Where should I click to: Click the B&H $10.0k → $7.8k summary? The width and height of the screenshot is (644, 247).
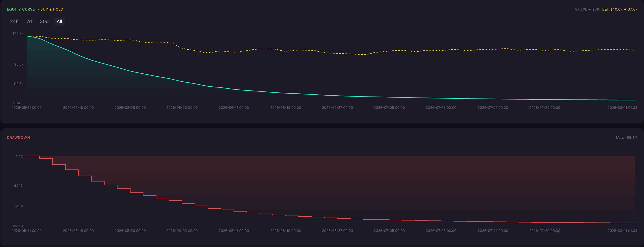620,9
